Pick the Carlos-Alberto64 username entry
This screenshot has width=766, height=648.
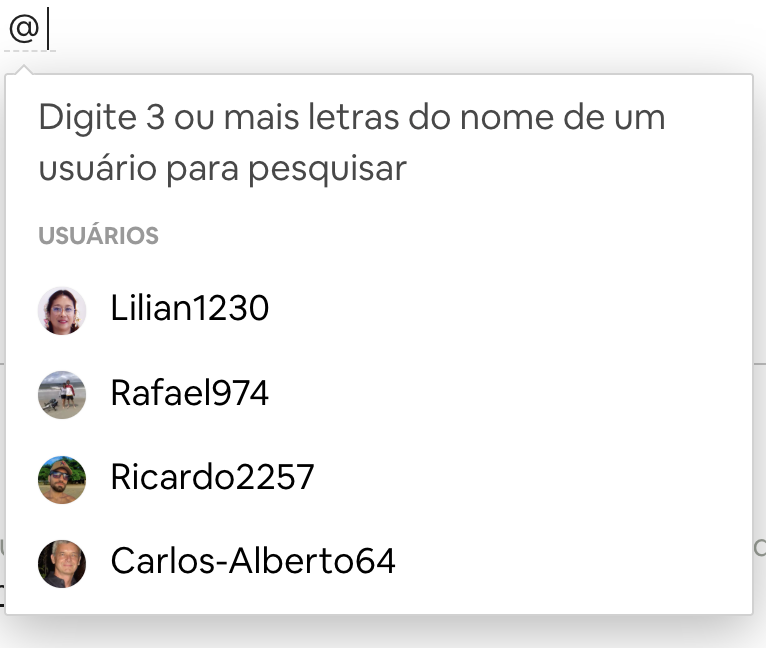253,562
